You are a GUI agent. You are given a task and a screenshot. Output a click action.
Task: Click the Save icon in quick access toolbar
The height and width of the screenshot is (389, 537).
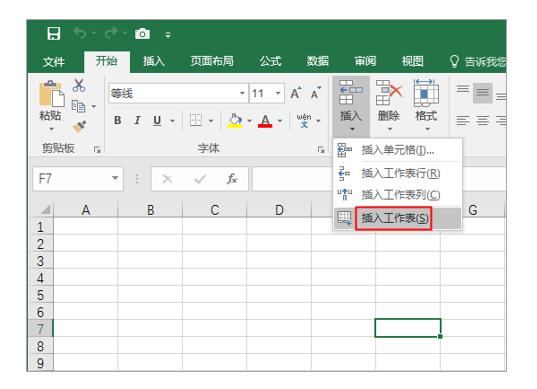[x=54, y=34]
